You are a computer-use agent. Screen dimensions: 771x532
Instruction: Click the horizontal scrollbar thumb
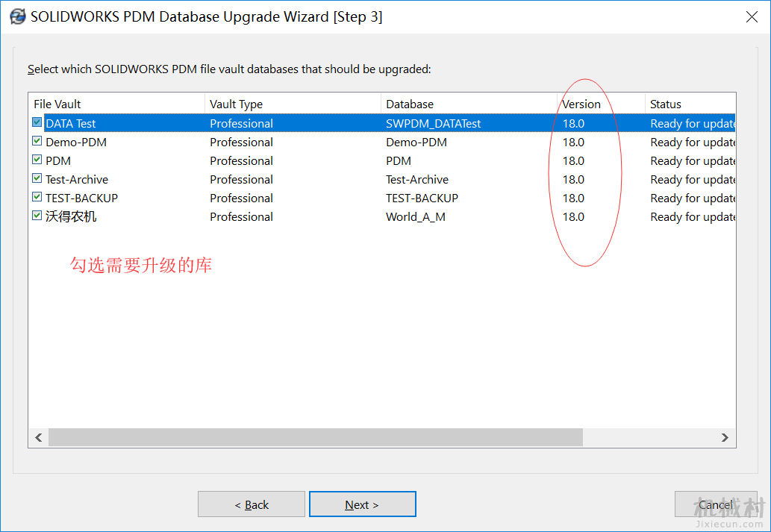tap(315, 437)
